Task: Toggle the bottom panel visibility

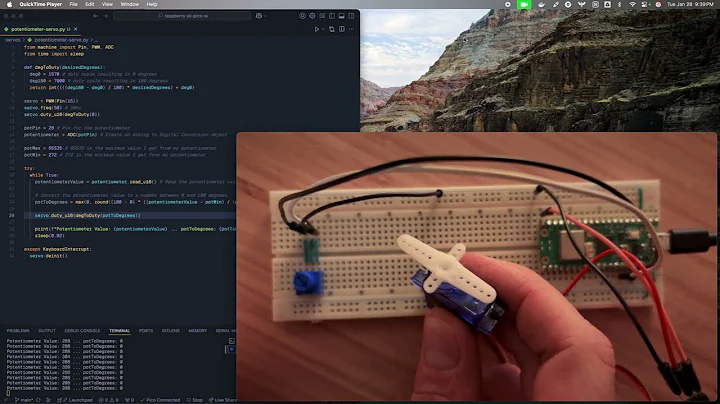Action: [342, 16]
